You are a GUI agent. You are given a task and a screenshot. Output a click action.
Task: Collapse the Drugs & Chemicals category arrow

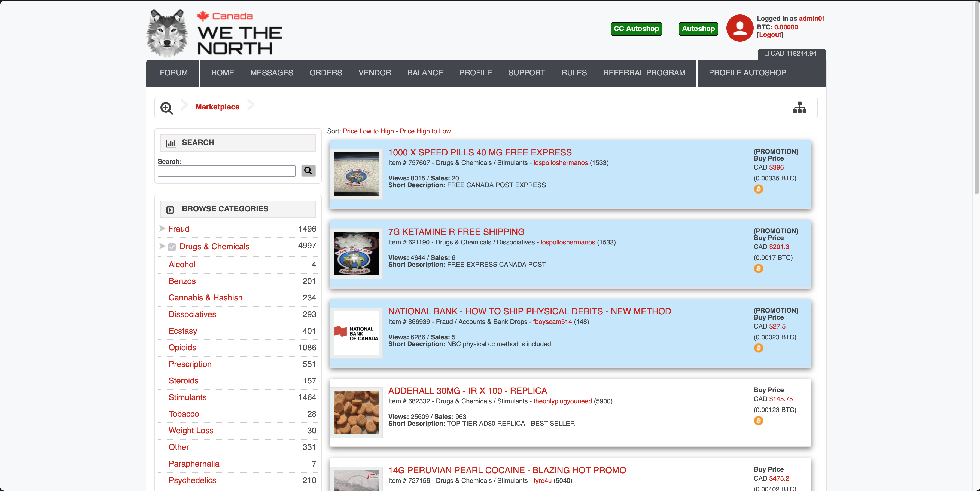coord(162,246)
